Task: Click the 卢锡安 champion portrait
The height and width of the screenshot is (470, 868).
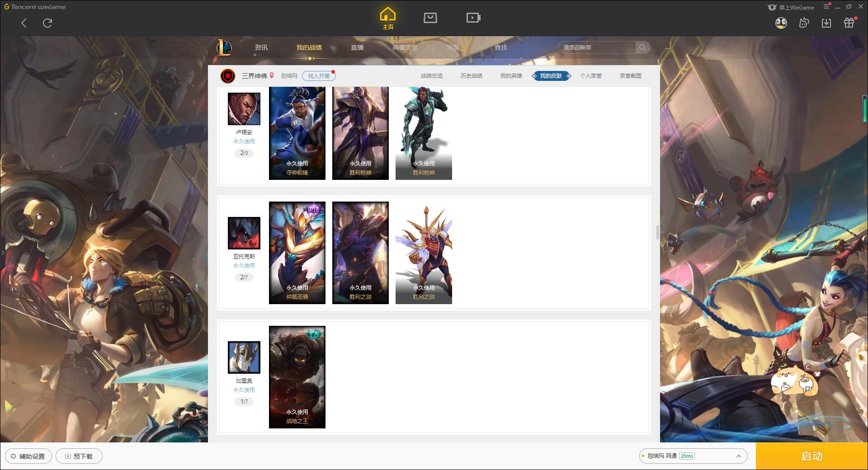Action: (244, 109)
